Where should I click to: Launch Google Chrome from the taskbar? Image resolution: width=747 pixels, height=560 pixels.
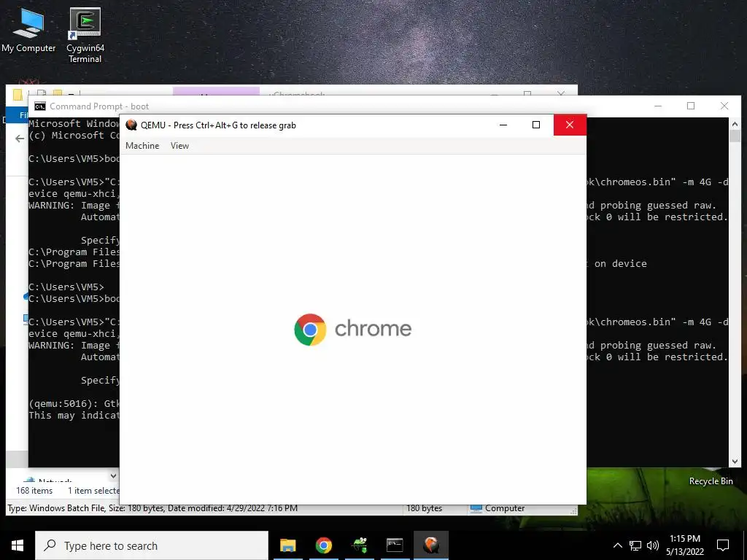(x=323, y=545)
